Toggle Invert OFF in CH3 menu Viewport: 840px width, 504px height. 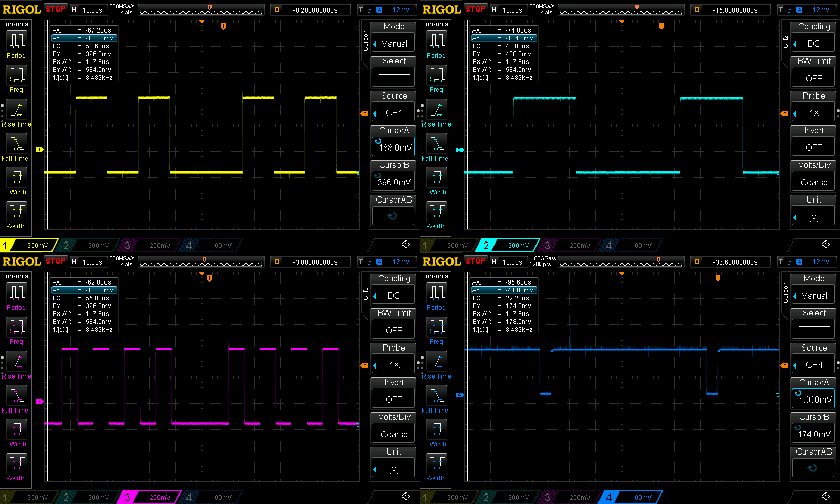pos(393,393)
